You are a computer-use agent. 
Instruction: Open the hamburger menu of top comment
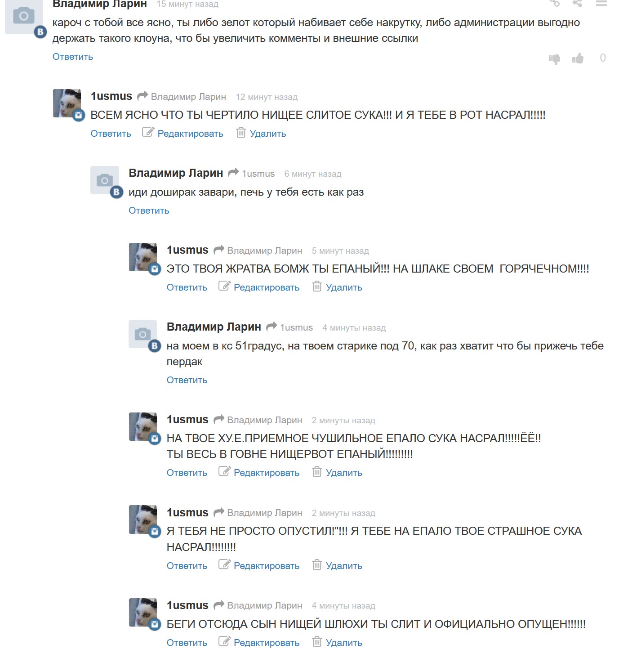click(x=601, y=3)
